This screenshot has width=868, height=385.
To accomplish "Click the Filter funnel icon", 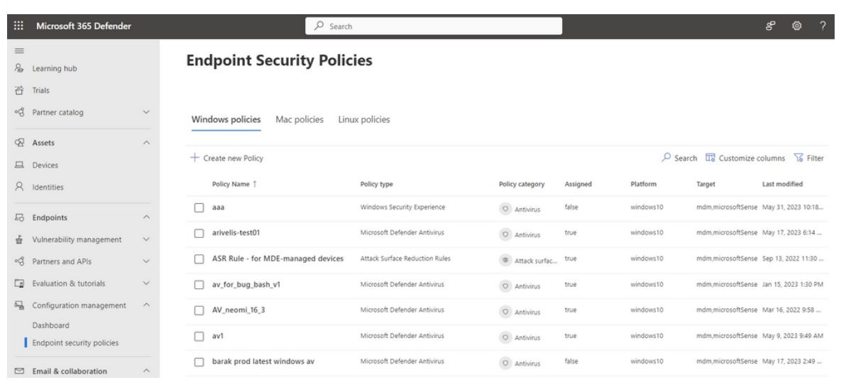I will (798, 158).
